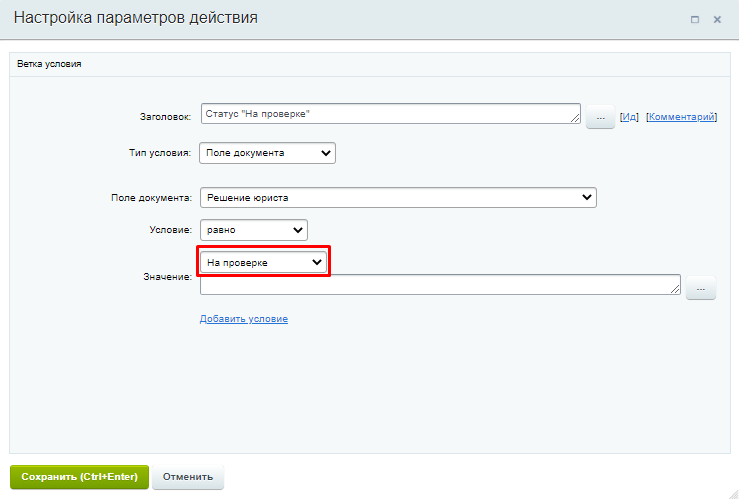
Task: Click the Отменить button
Action: click(188, 477)
